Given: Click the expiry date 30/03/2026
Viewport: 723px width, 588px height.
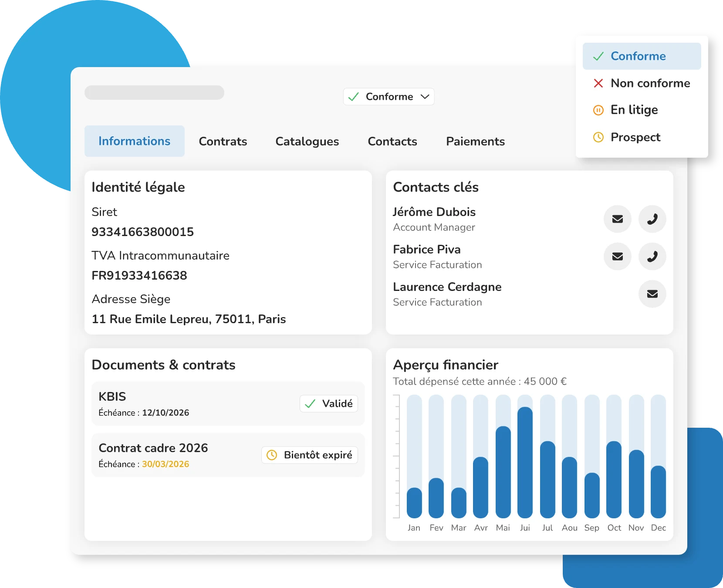Looking at the screenshot, I should [x=166, y=464].
